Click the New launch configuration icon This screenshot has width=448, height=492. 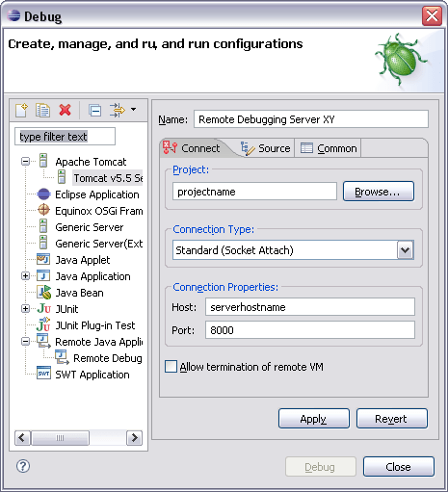(x=22, y=110)
